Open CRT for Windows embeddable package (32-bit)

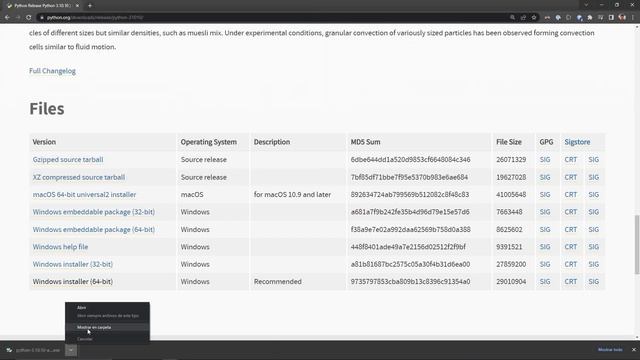pyautogui.click(x=571, y=212)
